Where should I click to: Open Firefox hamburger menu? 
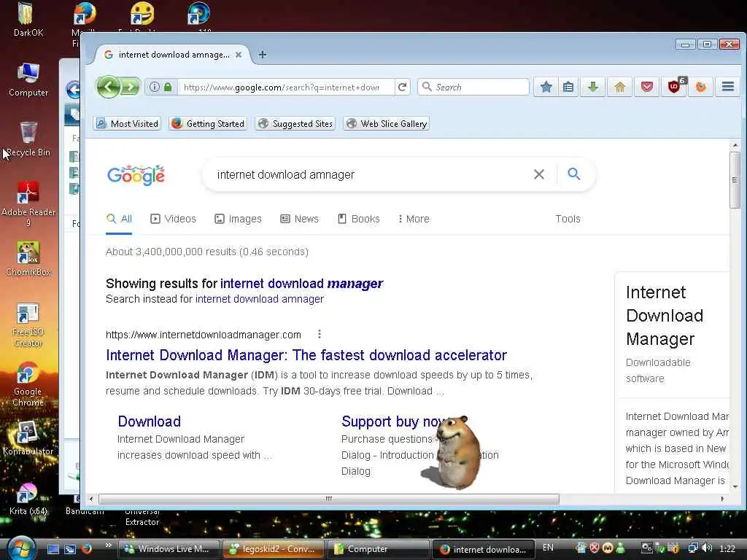pyautogui.click(x=727, y=87)
